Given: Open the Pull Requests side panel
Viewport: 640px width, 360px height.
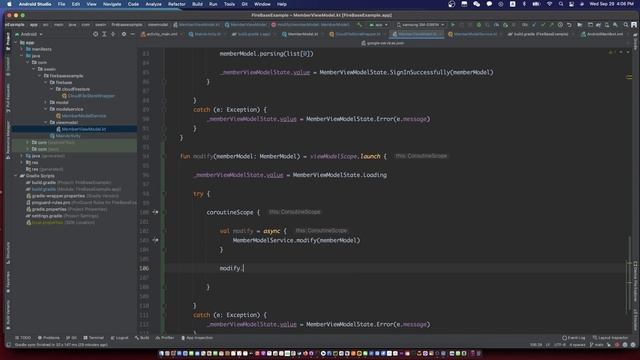Looking at the screenshot, I should pos(8,98).
